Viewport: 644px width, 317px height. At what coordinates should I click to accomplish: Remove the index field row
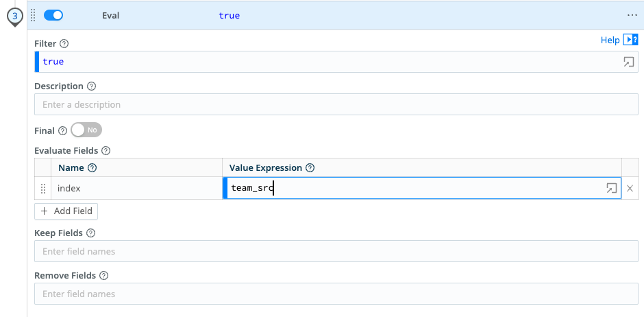coord(630,188)
